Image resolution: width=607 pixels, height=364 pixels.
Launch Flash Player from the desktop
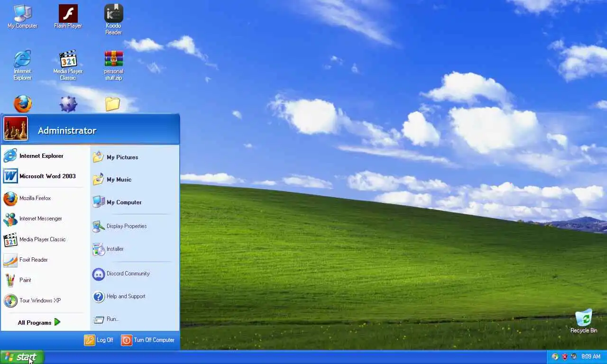click(68, 17)
